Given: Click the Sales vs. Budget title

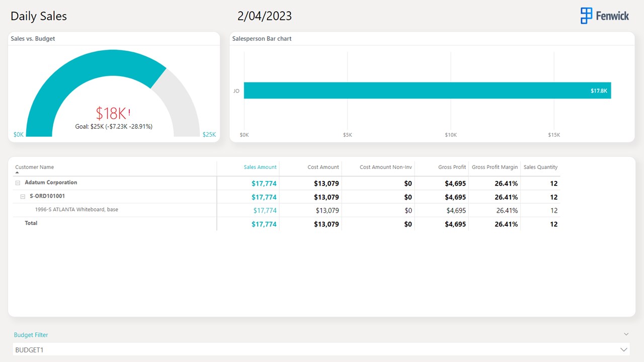Looking at the screenshot, I should coord(33,39).
